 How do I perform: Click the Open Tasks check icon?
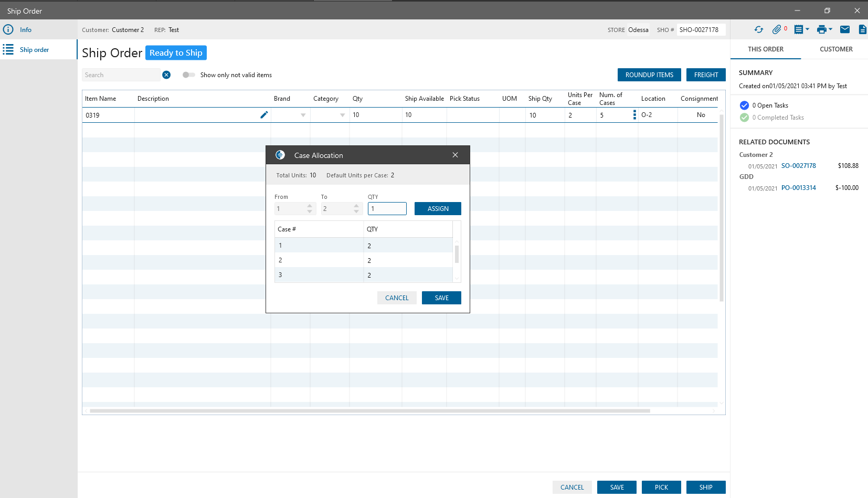(744, 105)
